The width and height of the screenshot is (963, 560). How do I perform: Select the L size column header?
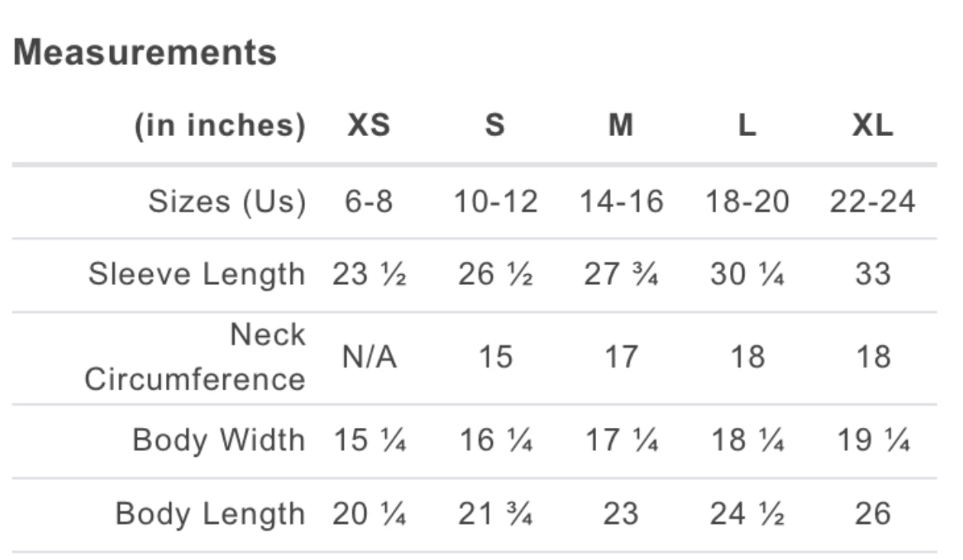pyautogui.click(x=747, y=125)
